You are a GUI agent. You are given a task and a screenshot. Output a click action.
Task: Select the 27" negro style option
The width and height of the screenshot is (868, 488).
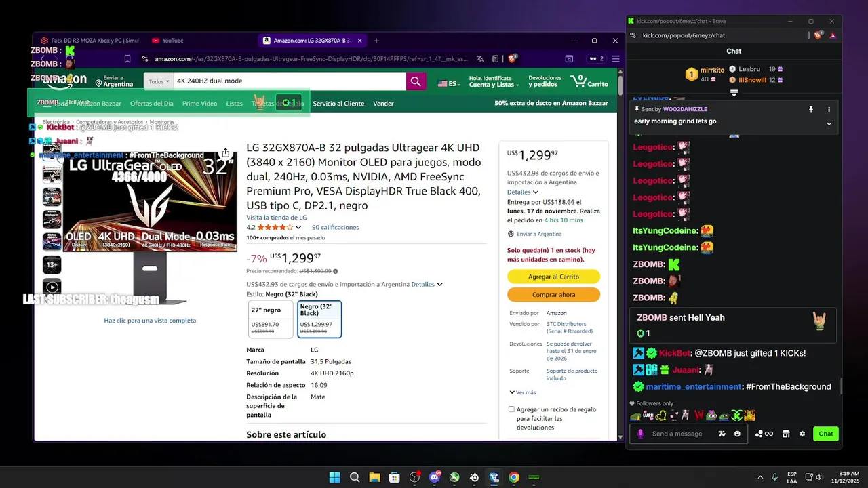(x=271, y=319)
